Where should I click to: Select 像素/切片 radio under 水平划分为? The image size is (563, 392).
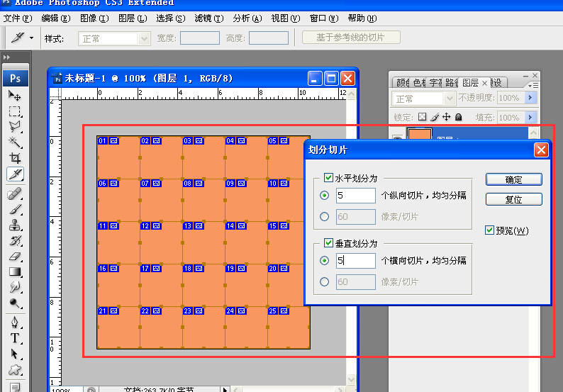(x=324, y=216)
